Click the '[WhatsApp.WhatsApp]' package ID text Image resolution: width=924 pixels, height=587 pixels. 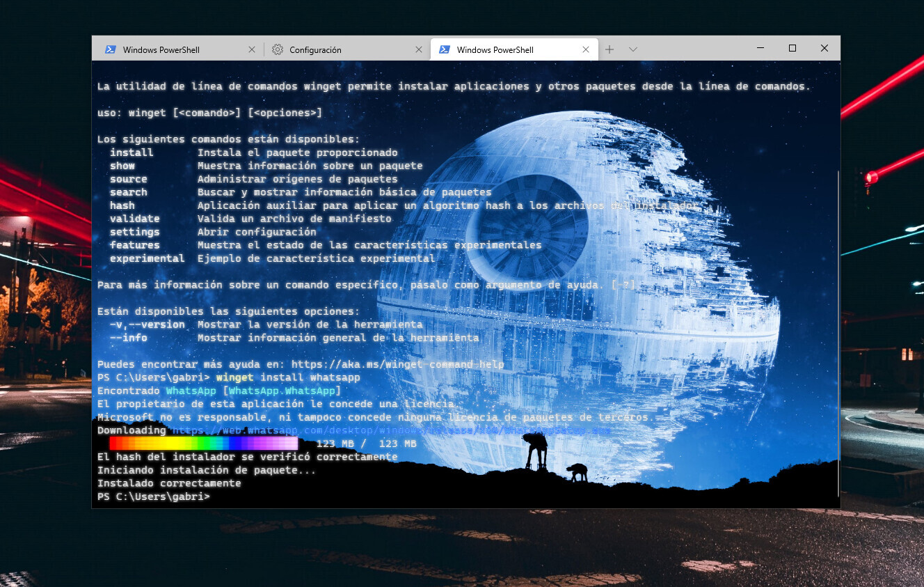pos(282,391)
